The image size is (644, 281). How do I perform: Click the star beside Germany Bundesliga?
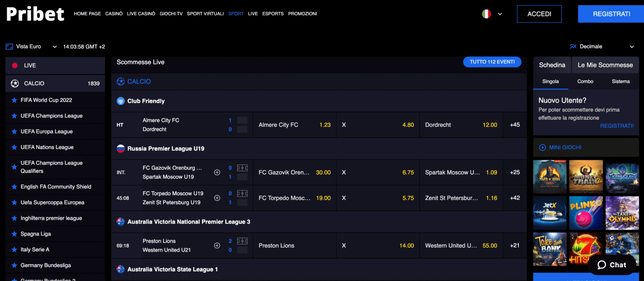click(14, 265)
